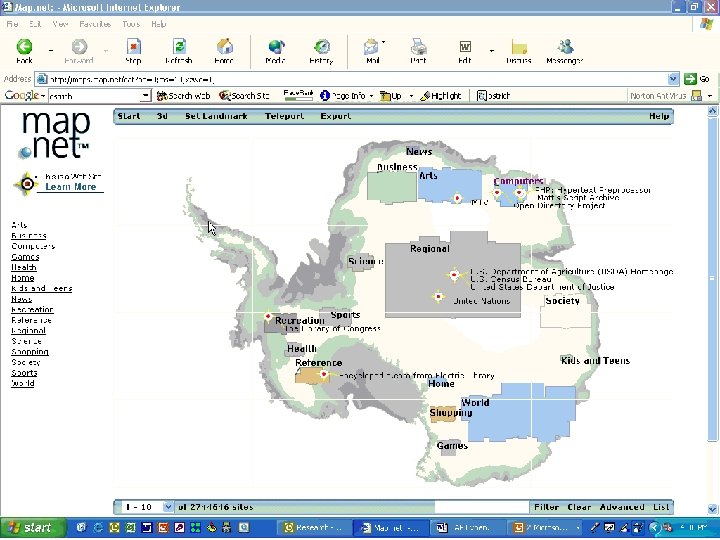Click the vertical scrollbar down arrow
Viewport: 720px width, 540px height.
click(x=712, y=509)
